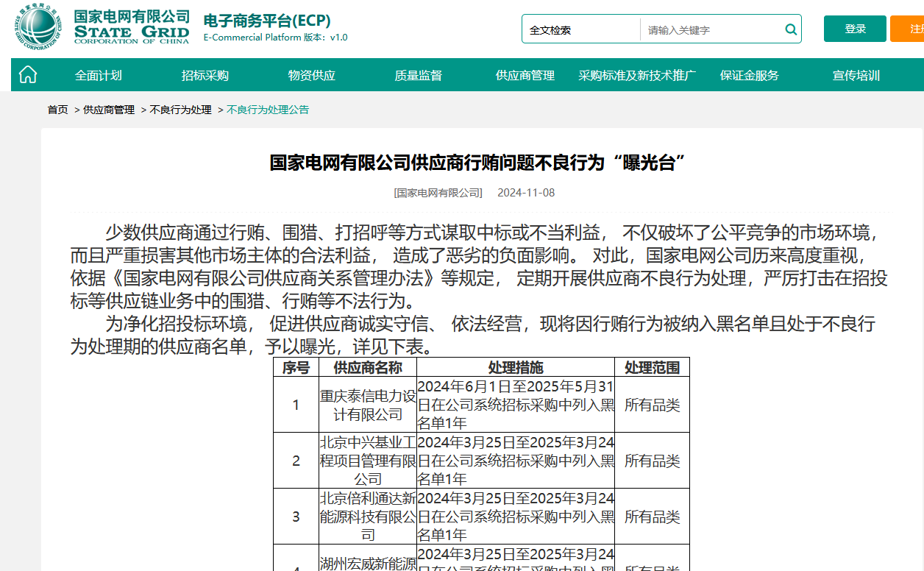The height and width of the screenshot is (571, 924).
Task: Click supplier name 北京中兴基业工程项目管理有限公司
Action: [368, 461]
